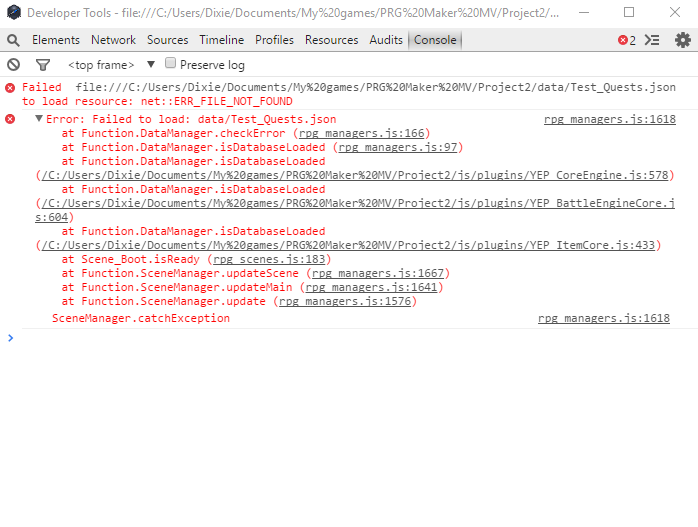Switch to the Timeline tab
Image resolution: width=698 pixels, height=527 pixels.
pos(221,40)
